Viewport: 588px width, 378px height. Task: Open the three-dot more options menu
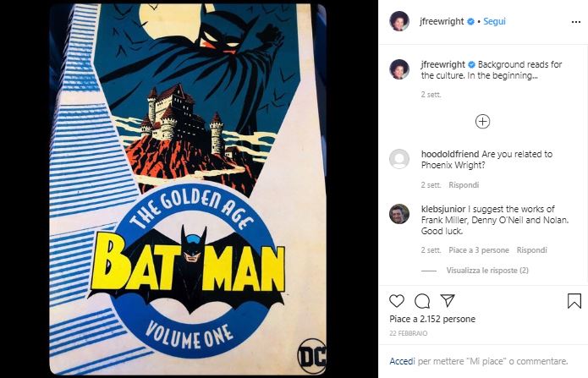tap(576, 22)
